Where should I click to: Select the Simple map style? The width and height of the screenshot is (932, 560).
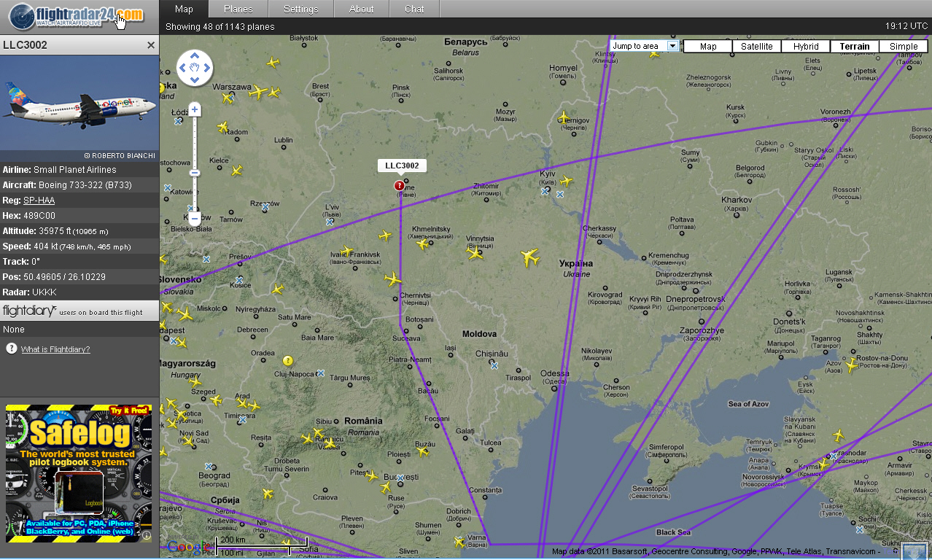(903, 46)
